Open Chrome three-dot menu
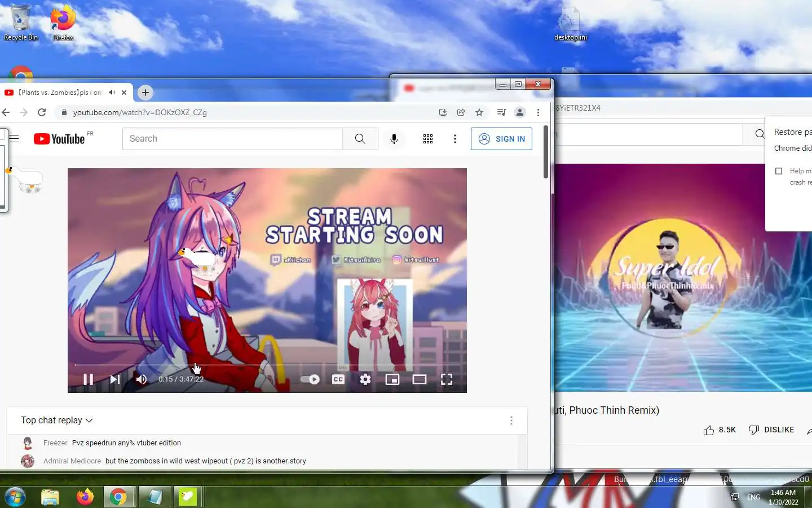Screen dimensions: 812x508 pyautogui.click(x=539, y=112)
